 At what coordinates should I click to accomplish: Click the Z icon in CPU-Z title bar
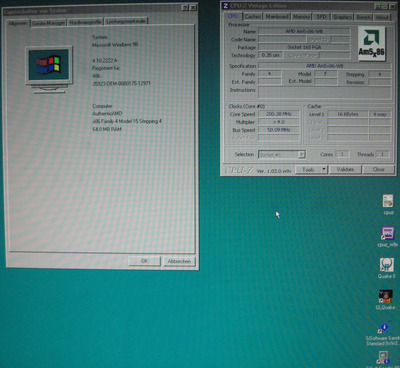coord(226,6)
